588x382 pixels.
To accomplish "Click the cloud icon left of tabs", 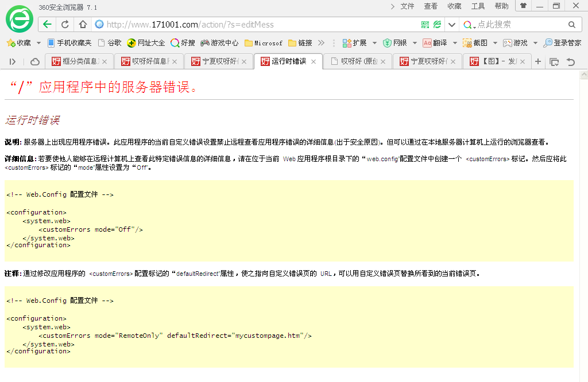I will coord(35,62).
